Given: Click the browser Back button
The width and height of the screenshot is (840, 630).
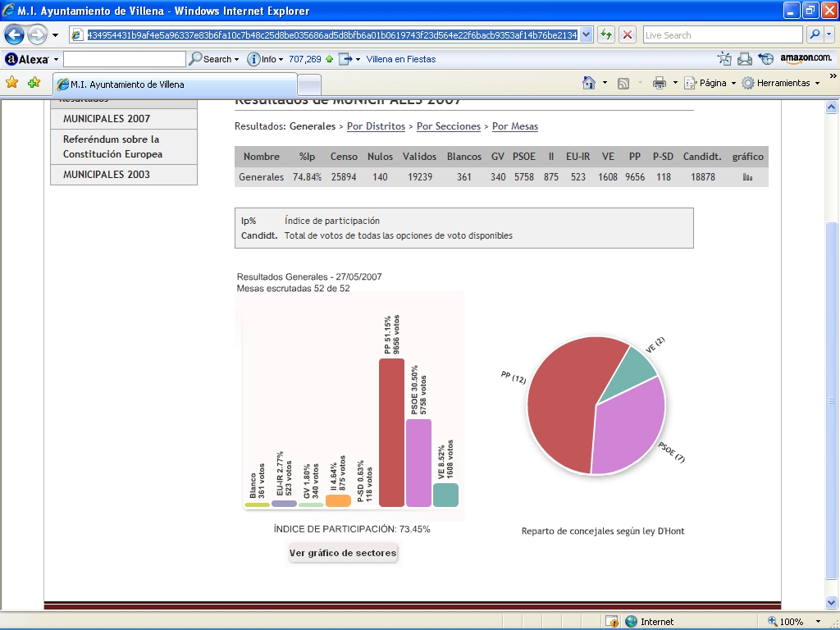Looking at the screenshot, I should click(x=15, y=35).
